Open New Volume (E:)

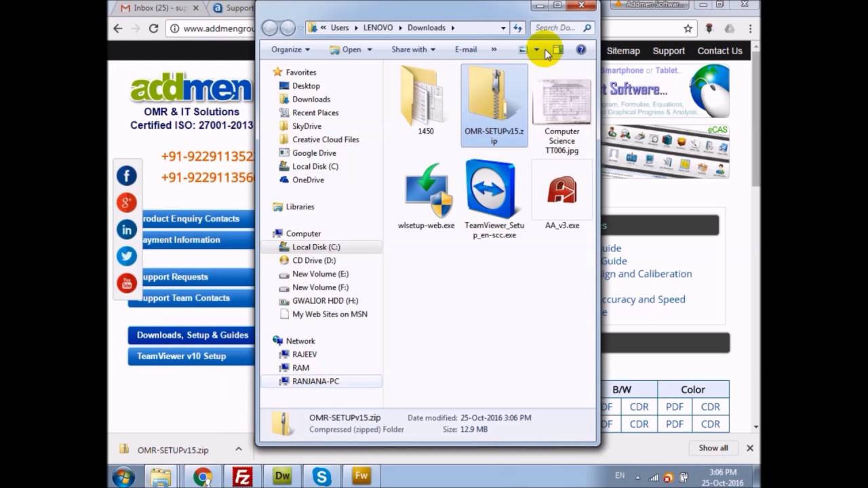pyautogui.click(x=320, y=274)
